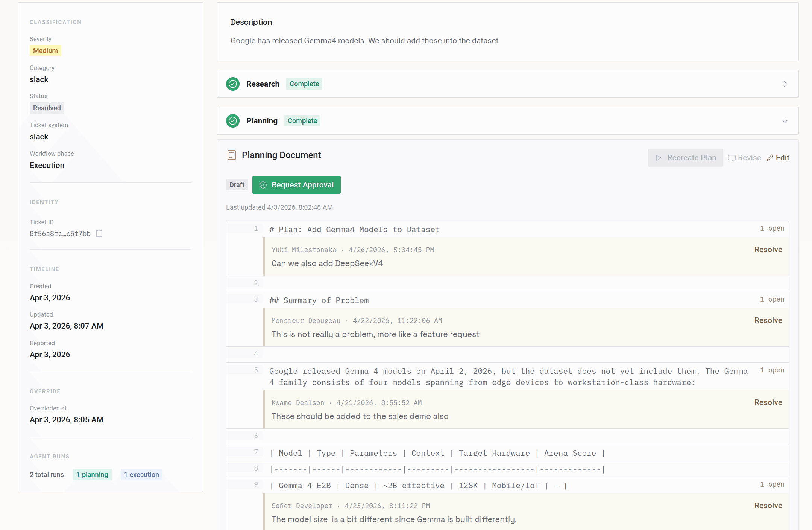The image size is (812, 530).
Task: Collapse the Planning section chevron
Action: (x=785, y=121)
